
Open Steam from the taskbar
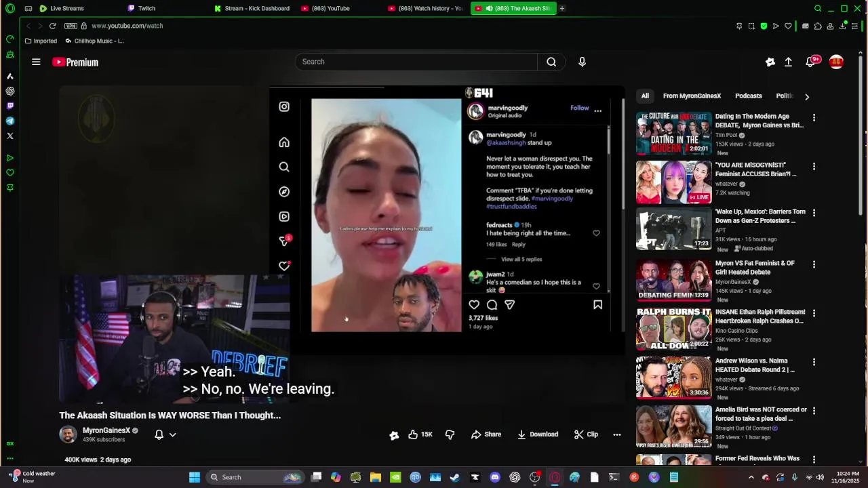[455, 477]
